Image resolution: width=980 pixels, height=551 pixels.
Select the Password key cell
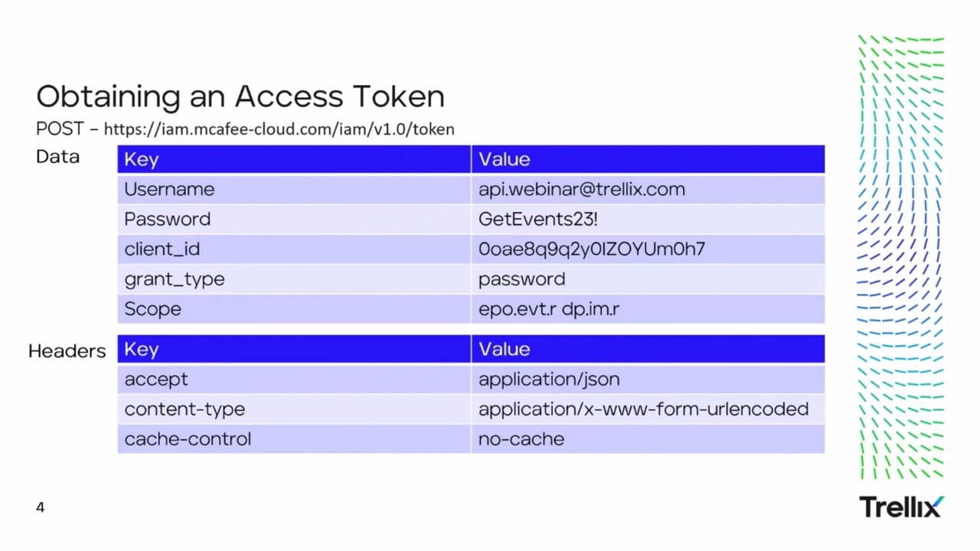click(167, 219)
